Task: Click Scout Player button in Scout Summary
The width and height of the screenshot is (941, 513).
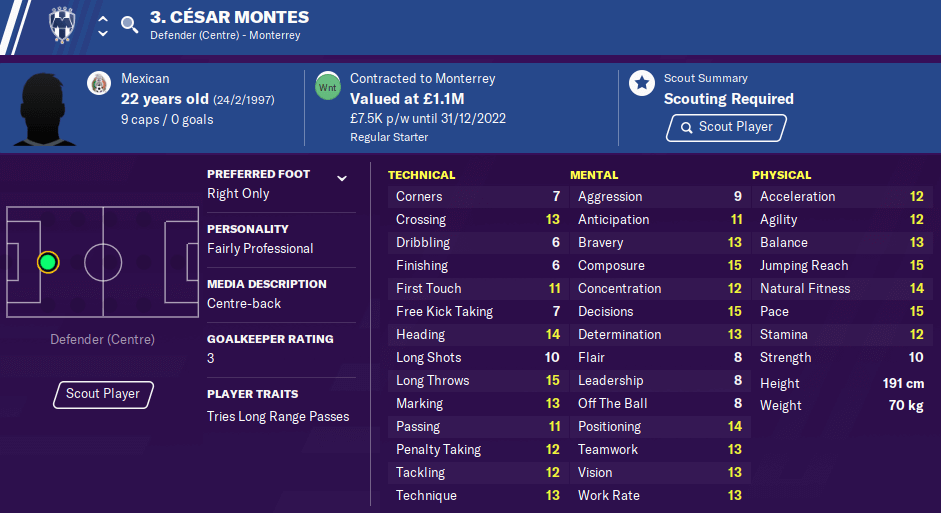Action: tap(726, 127)
